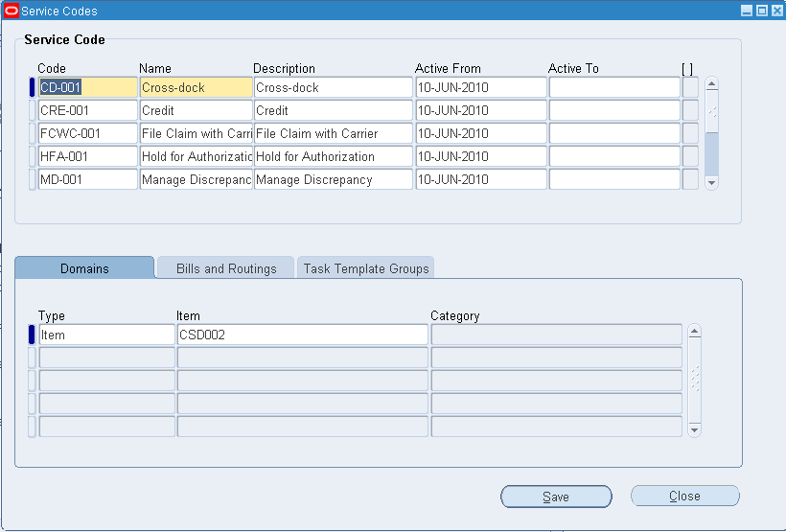Click the Credit description field

pos(334,110)
